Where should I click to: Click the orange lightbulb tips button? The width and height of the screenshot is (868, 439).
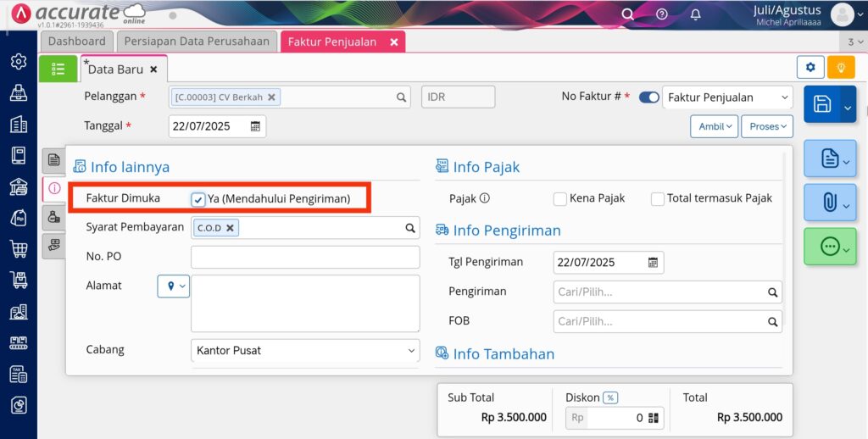(x=841, y=68)
